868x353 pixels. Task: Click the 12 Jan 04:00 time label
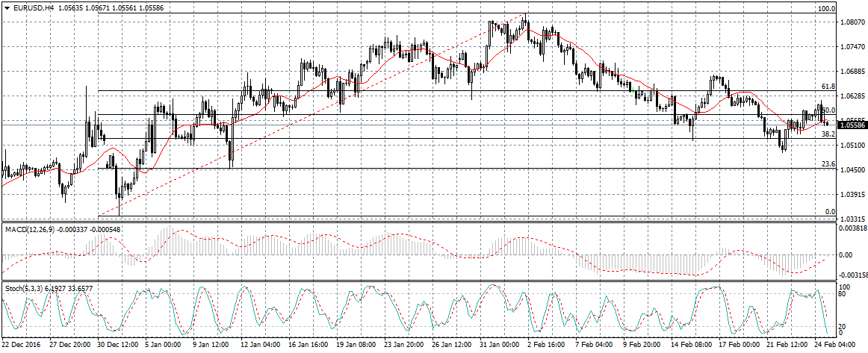(x=259, y=346)
